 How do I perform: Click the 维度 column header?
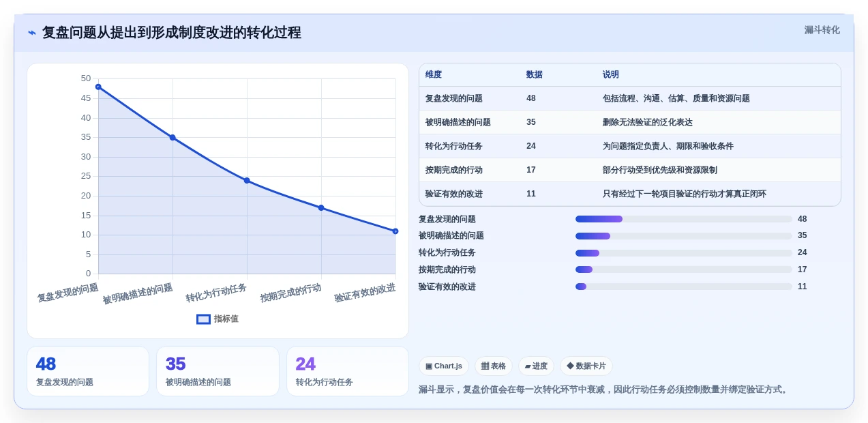[x=434, y=74]
